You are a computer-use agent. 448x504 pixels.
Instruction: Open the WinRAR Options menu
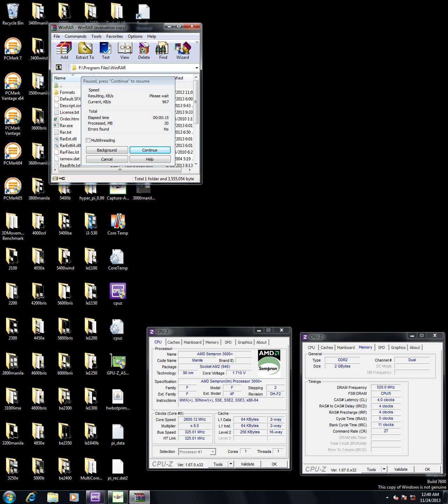(x=135, y=36)
